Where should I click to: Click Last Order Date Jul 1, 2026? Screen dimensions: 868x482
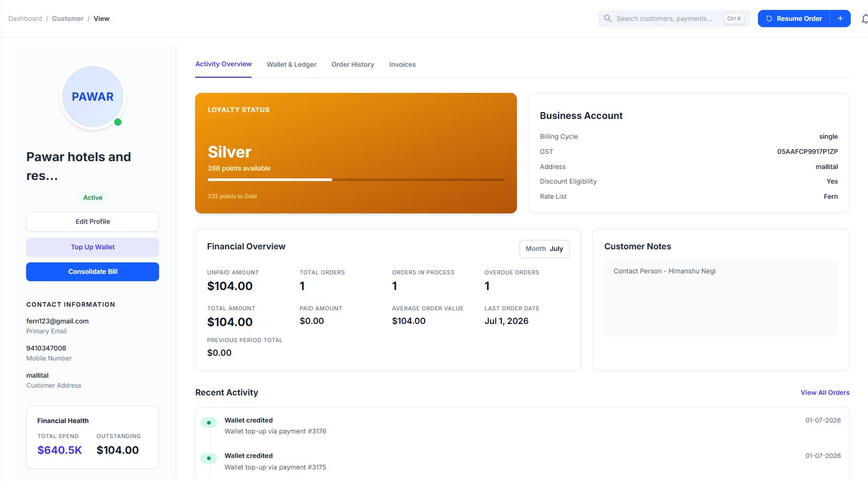(507, 321)
